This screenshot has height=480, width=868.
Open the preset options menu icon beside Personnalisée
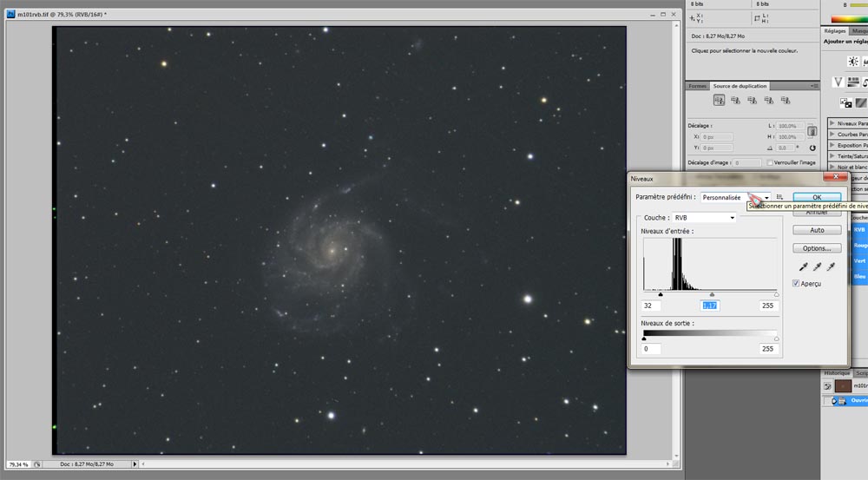pos(779,197)
